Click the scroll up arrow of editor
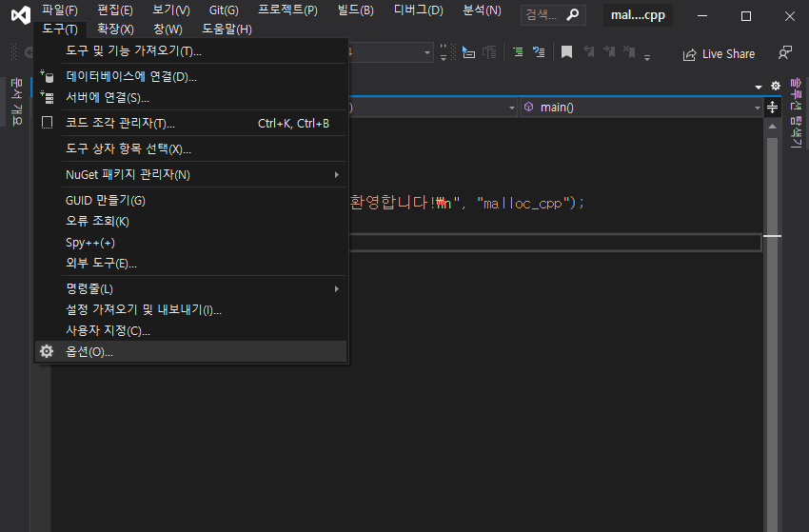Screen dimensions: 809x532 click(x=773, y=126)
